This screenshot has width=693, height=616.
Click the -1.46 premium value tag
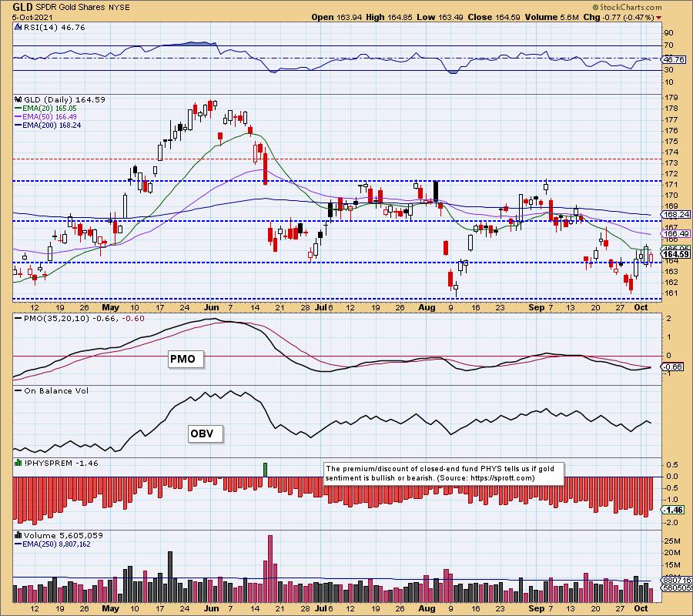click(673, 510)
